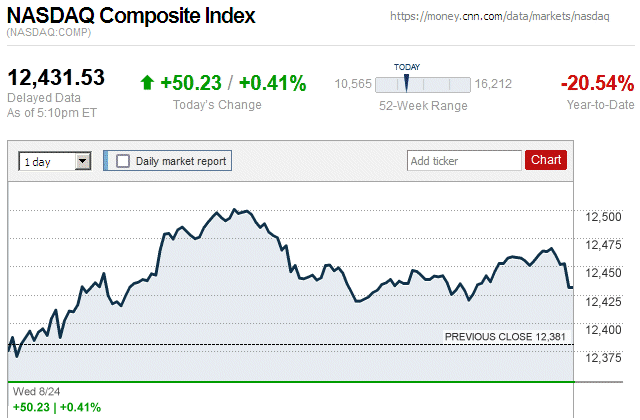The width and height of the screenshot is (640, 420).
Task: Click the -20.54% Year-to-Date figure
Action: (x=597, y=83)
